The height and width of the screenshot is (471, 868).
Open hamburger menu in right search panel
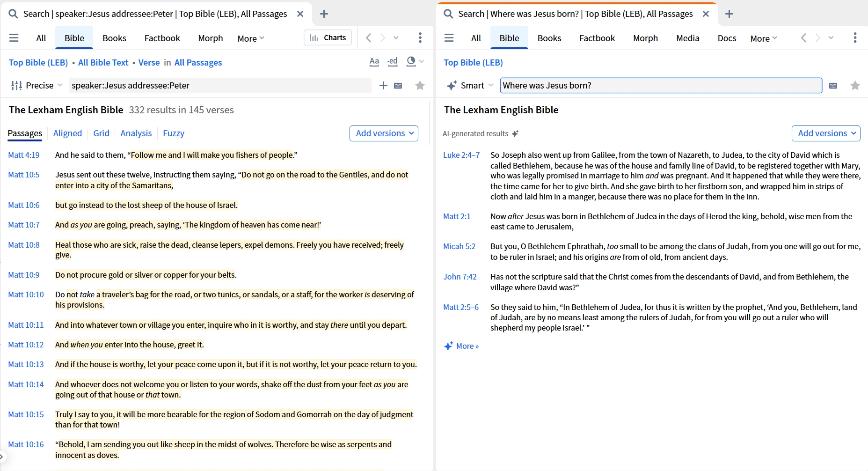click(x=449, y=38)
